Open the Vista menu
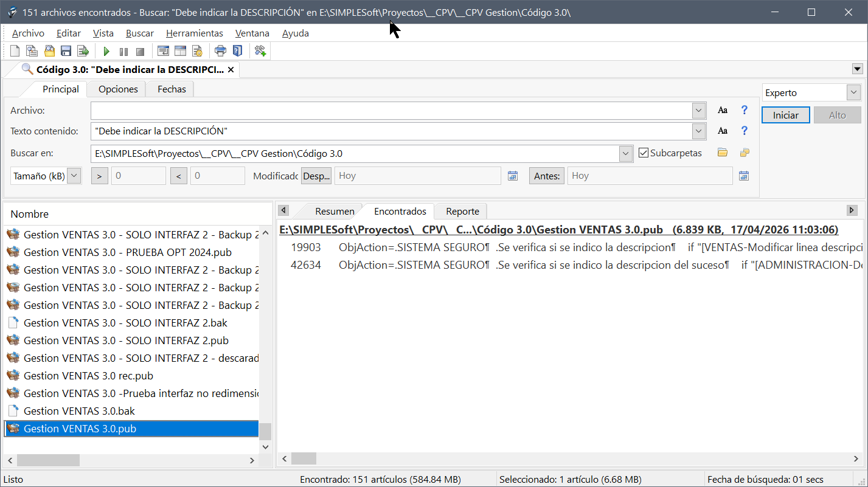 tap(103, 33)
